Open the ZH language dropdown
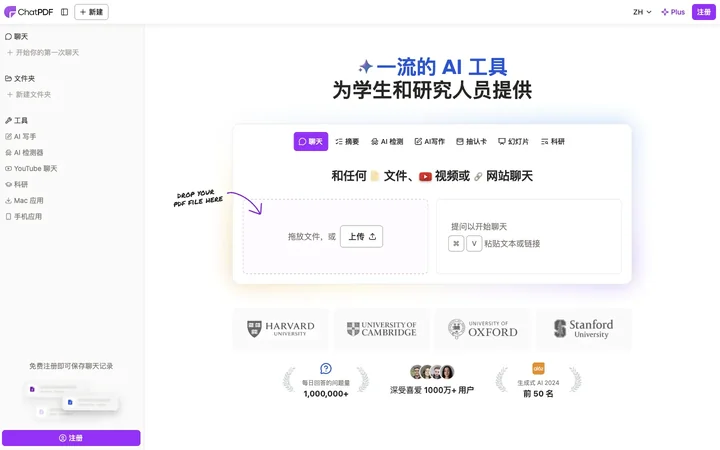 (x=642, y=12)
